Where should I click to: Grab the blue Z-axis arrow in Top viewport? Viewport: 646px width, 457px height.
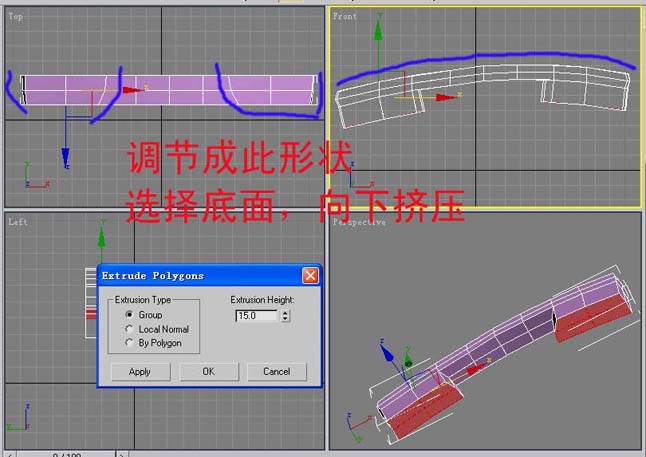66,157
